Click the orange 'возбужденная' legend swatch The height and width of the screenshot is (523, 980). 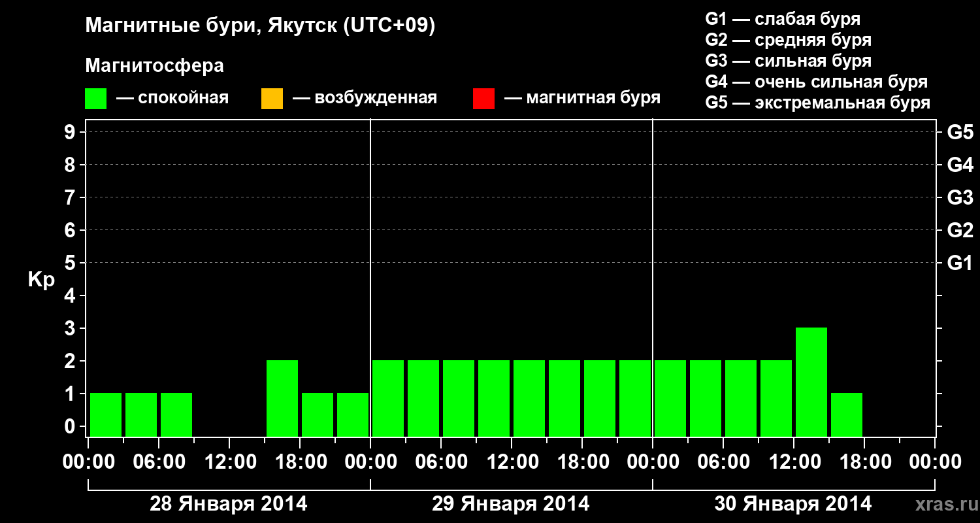point(272,99)
